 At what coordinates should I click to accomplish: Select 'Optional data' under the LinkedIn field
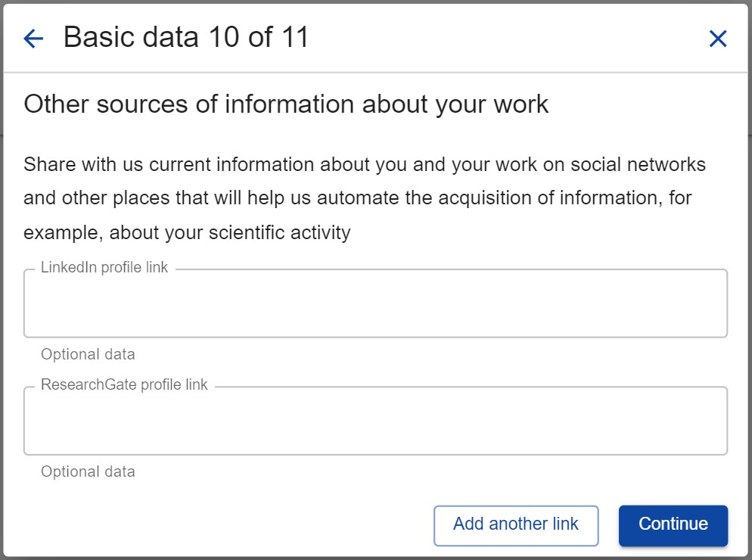tap(88, 354)
